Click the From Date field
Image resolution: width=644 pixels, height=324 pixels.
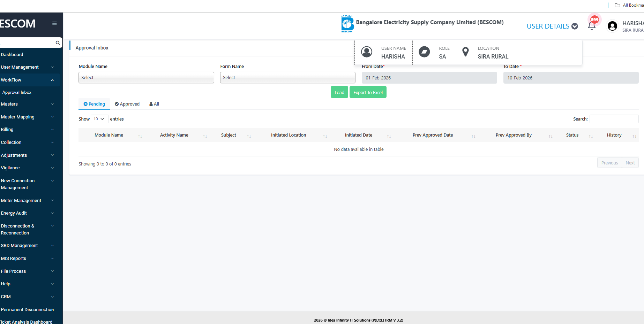click(429, 78)
